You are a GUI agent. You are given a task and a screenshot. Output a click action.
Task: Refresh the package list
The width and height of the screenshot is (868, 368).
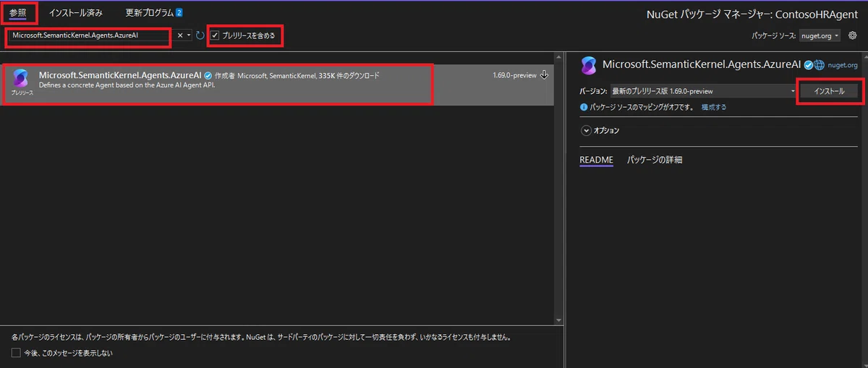click(x=200, y=35)
